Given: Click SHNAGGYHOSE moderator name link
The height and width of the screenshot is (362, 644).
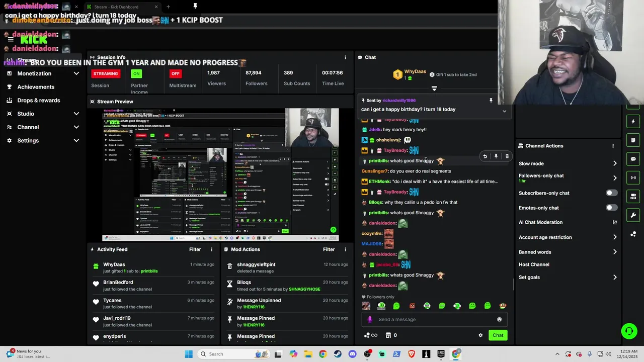Looking at the screenshot, I should pos(305,289).
